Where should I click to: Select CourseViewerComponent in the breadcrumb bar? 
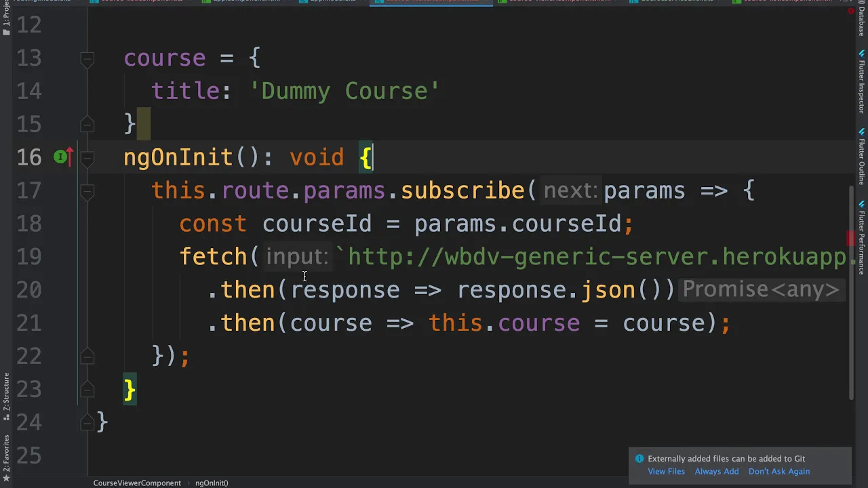point(137,483)
